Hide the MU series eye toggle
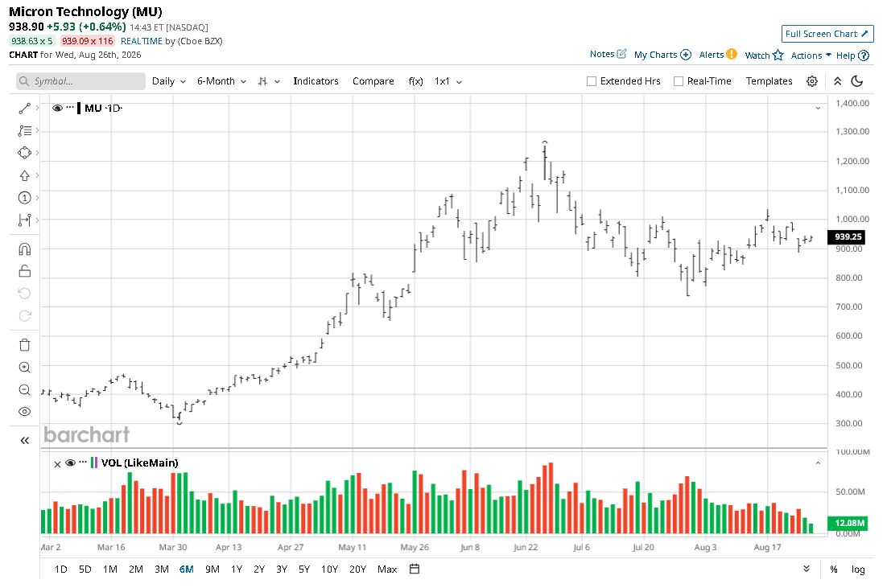The width and height of the screenshot is (887, 588). tap(57, 108)
